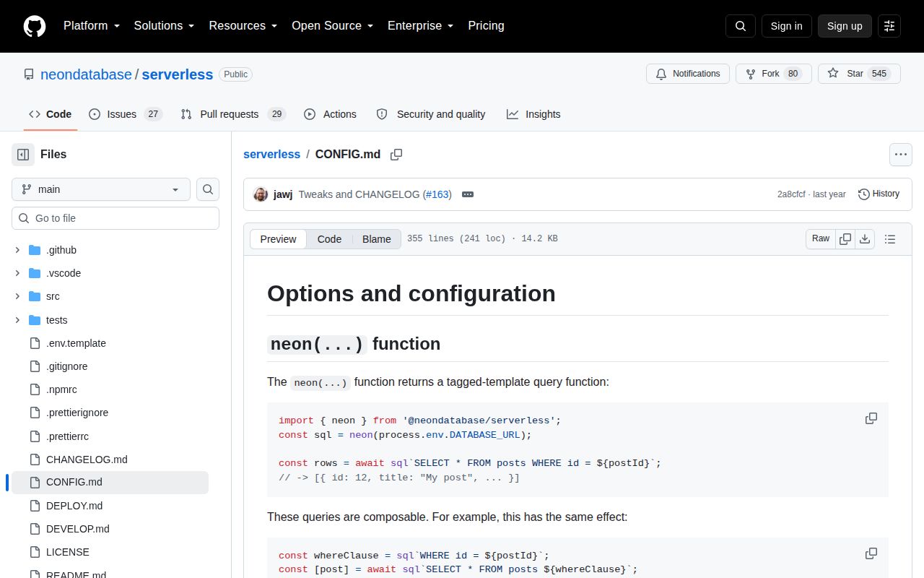Viewport: 924px width, 578px height.
Task: Select the Preview view
Action: tap(278, 239)
